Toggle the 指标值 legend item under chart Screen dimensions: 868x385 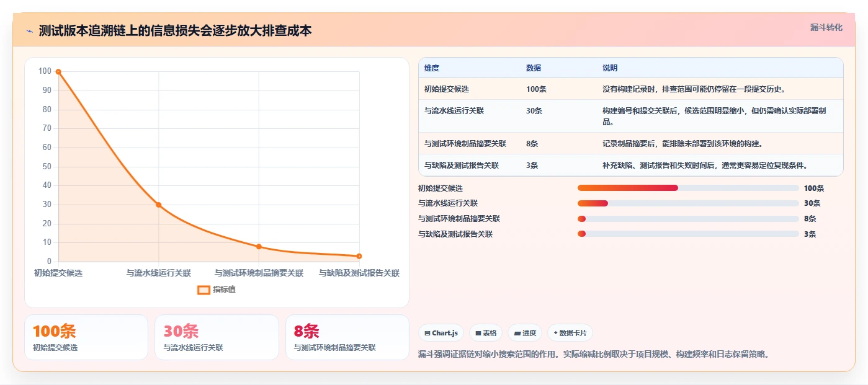click(217, 290)
